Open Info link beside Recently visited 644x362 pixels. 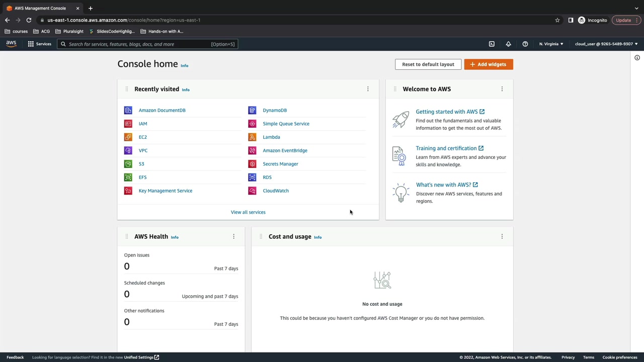coord(186,90)
